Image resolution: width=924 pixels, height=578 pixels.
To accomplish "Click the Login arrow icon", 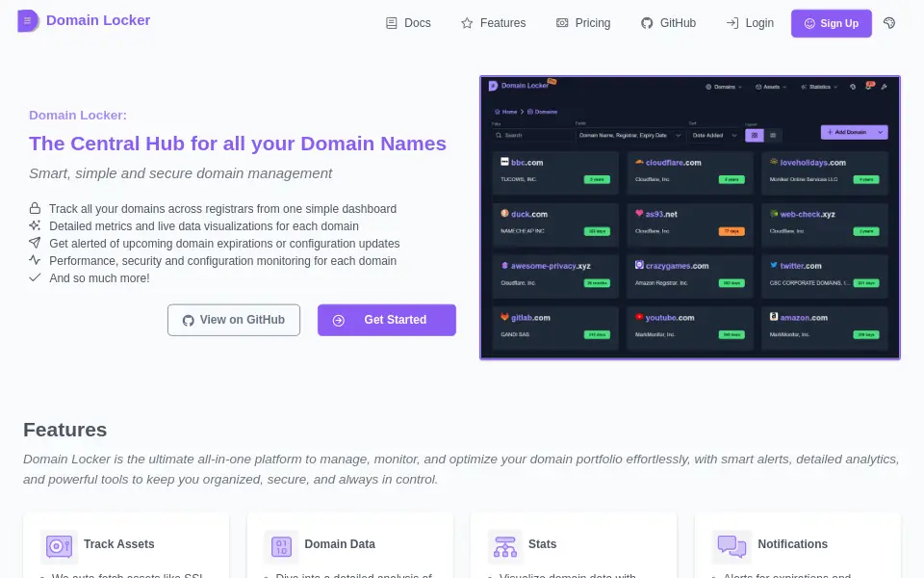I will [732, 23].
